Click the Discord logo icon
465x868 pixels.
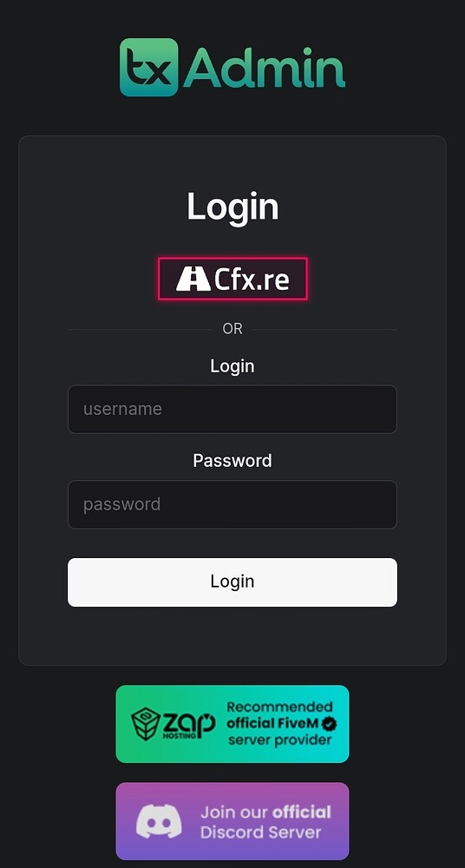[x=159, y=822]
